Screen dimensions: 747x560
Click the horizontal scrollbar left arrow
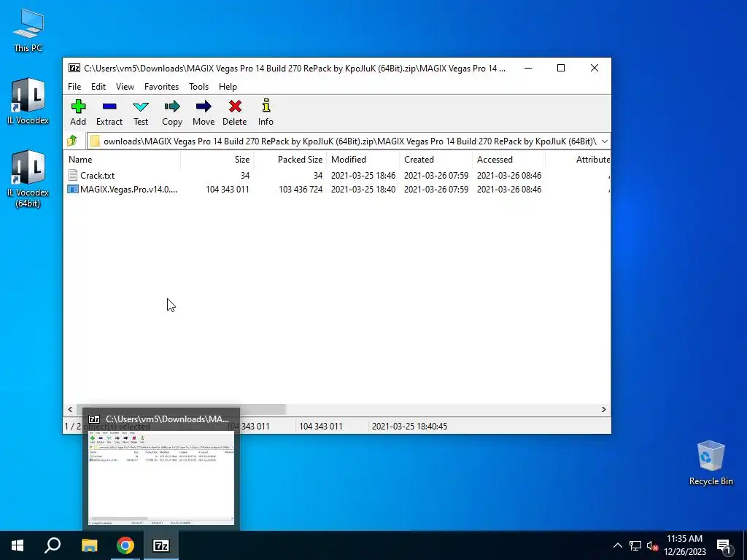[x=70, y=410]
